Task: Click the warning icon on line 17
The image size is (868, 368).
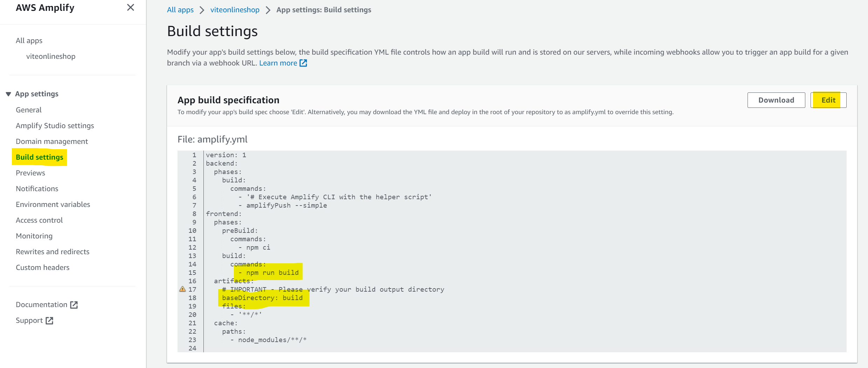Action: [182, 289]
